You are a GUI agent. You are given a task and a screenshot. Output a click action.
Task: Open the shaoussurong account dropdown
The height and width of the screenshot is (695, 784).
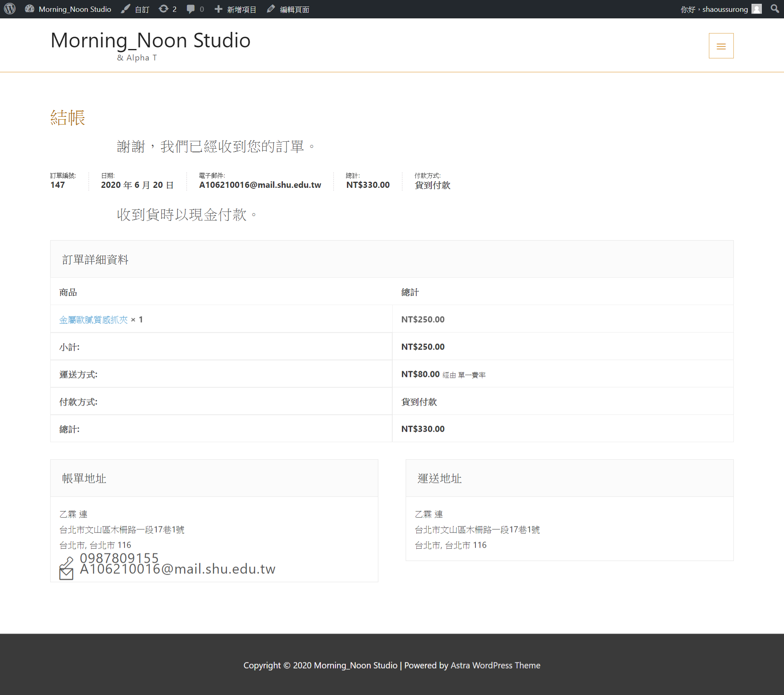click(724, 9)
